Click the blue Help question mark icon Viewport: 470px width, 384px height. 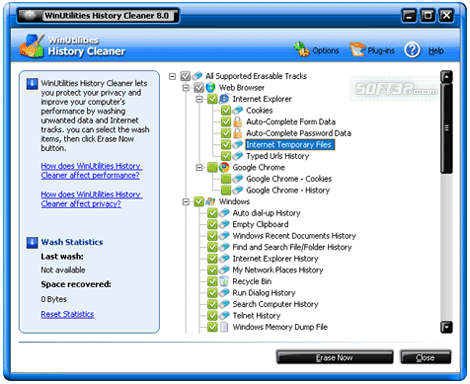click(412, 50)
